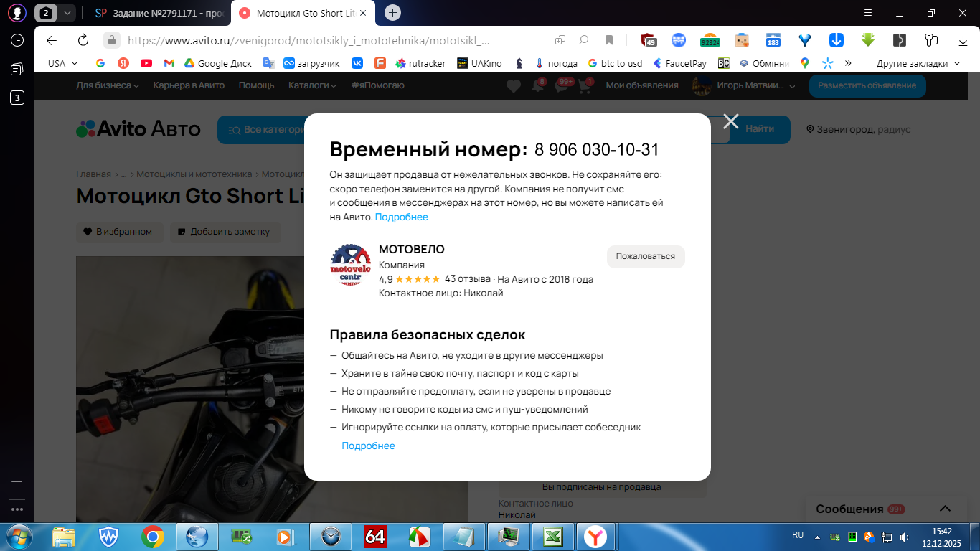Open the Помощь menu item

coord(256,85)
